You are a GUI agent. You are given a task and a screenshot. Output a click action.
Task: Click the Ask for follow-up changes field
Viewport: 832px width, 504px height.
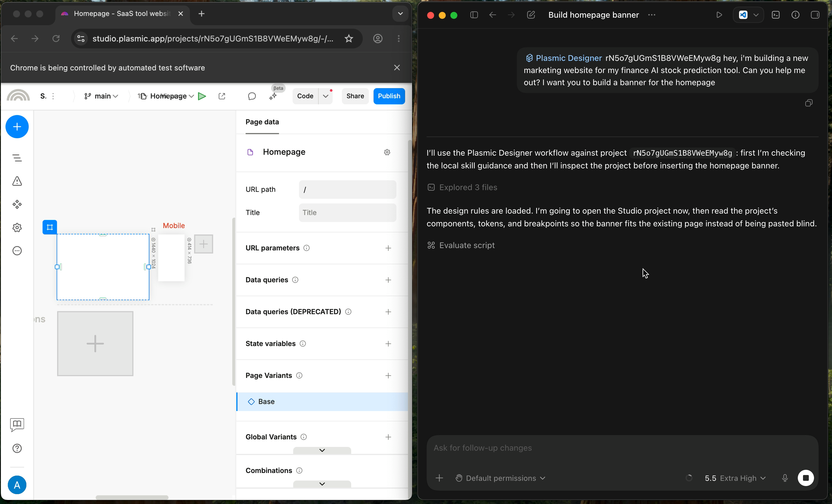pyautogui.click(x=622, y=448)
